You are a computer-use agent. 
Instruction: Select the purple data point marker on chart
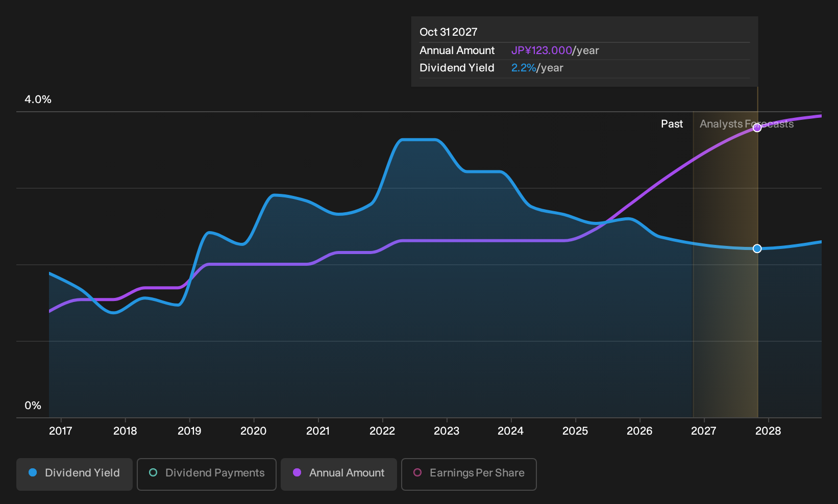757,128
